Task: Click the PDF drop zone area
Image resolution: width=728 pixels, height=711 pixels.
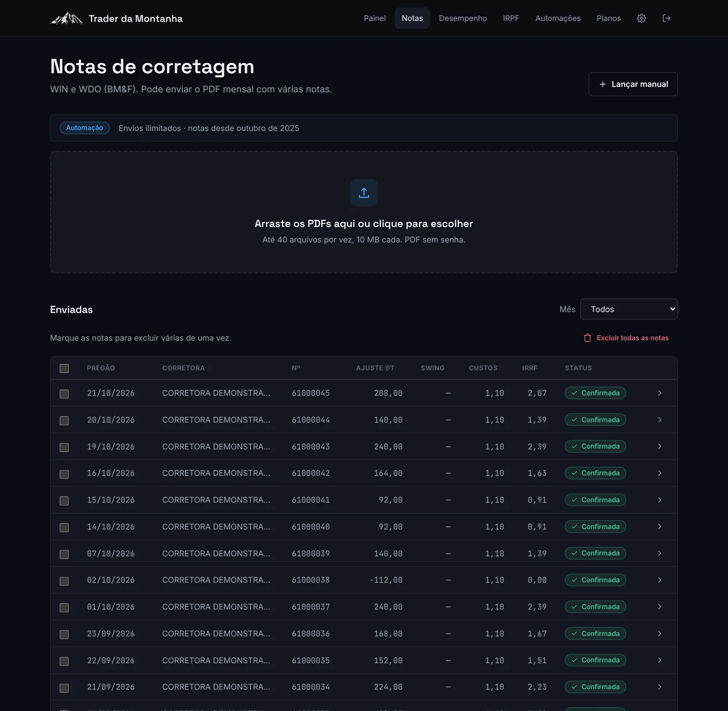Action: pos(364,212)
